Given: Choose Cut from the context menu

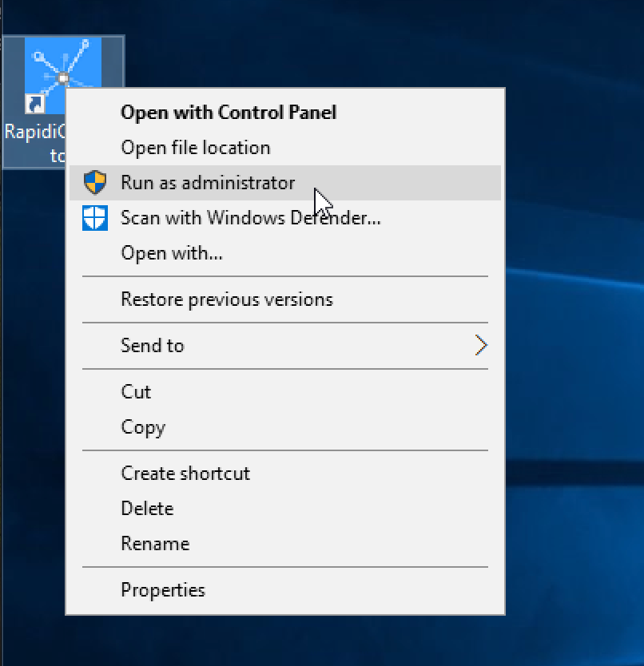Looking at the screenshot, I should click(284, 392).
